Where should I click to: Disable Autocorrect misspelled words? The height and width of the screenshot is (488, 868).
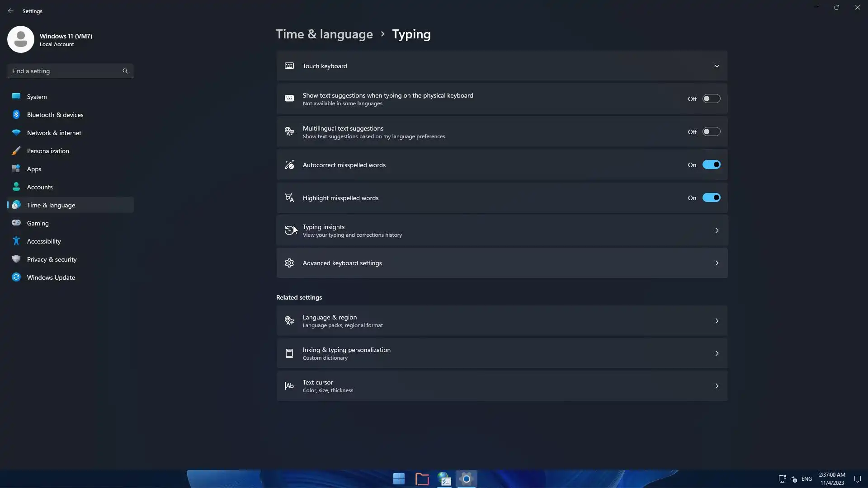711,165
